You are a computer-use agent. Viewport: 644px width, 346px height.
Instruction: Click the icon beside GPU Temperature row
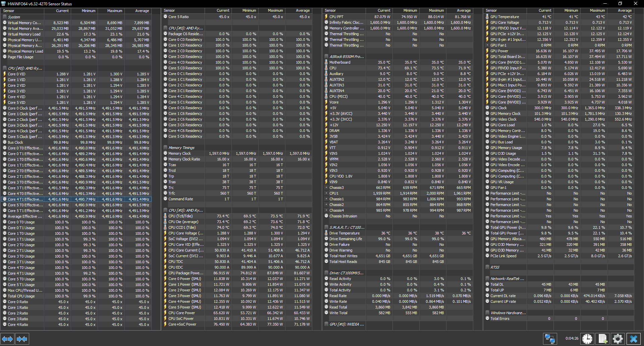click(487, 17)
